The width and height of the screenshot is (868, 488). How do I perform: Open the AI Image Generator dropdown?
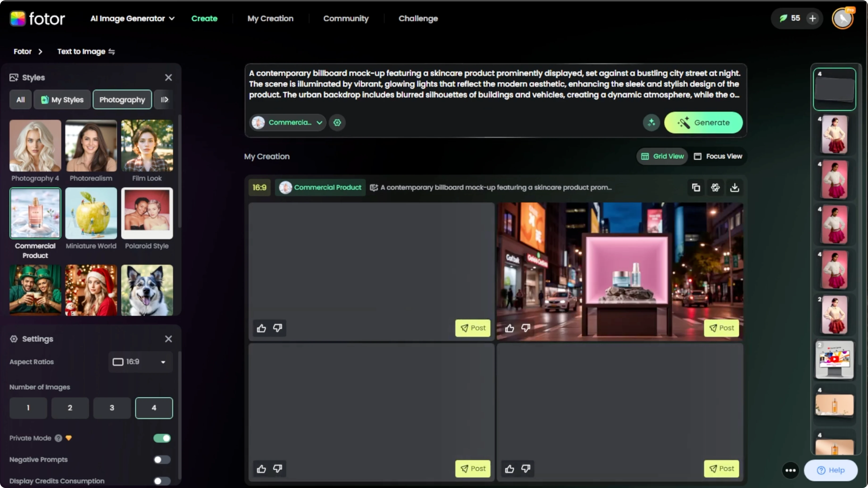(132, 19)
